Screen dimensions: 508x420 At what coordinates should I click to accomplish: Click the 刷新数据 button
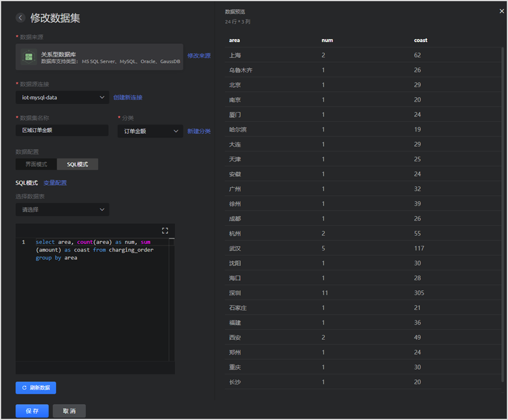36,388
